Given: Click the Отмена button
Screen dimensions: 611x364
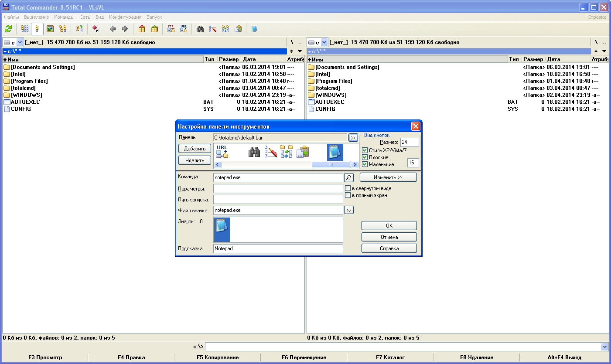Looking at the screenshot, I should [389, 237].
